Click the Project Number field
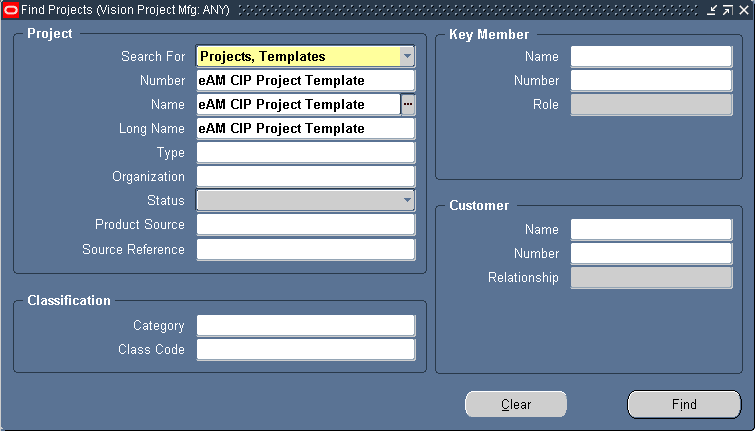Screen dimensions: 755x431 point(305,80)
